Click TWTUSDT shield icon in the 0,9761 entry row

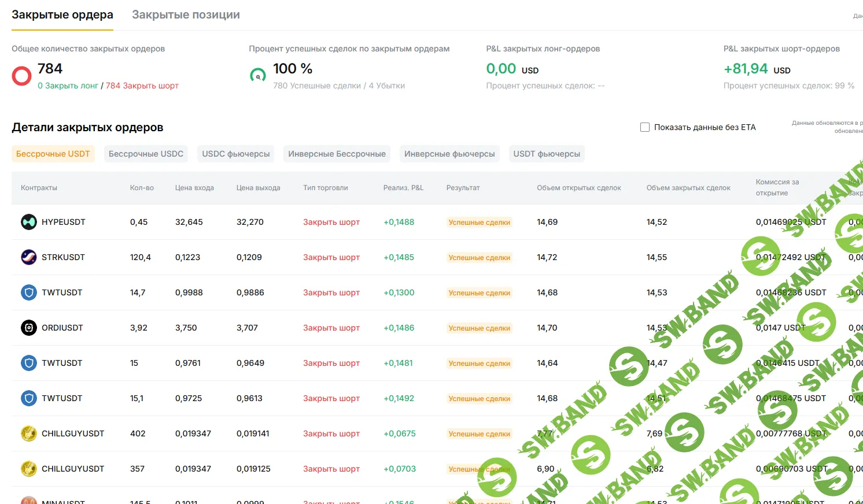(x=29, y=363)
